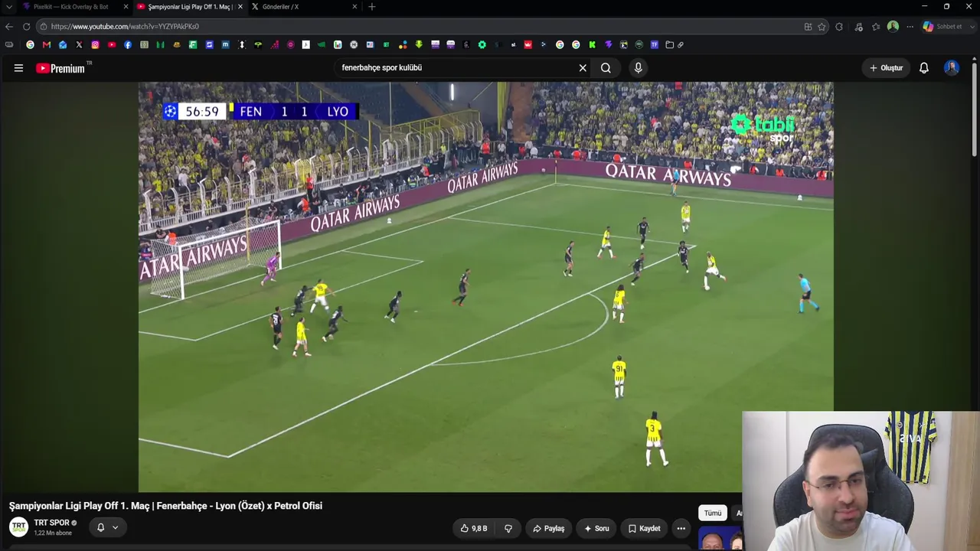Open the browser profile avatar
The image size is (980, 551).
(x=893, y=27)
